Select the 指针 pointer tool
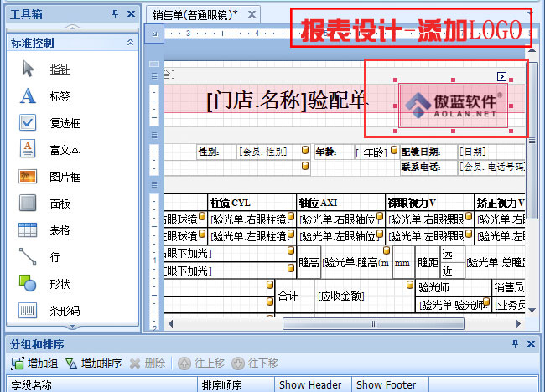 coord(59,70)
